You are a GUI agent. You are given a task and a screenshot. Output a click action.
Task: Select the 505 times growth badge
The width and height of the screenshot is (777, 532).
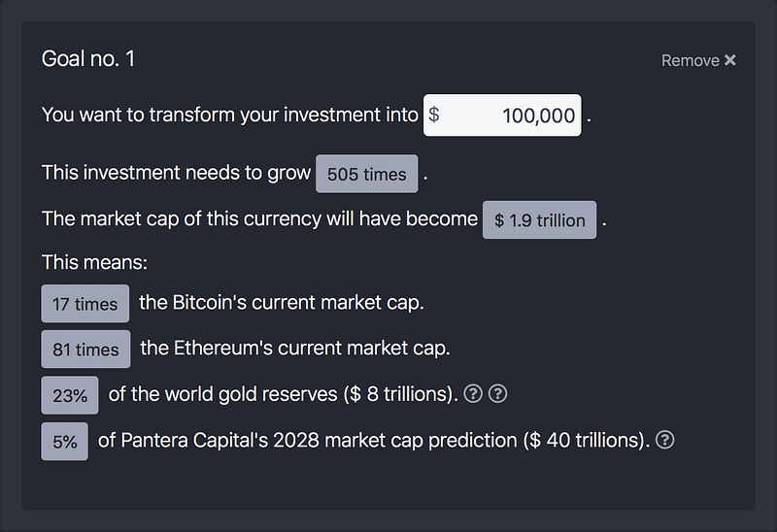pos(367,174)
